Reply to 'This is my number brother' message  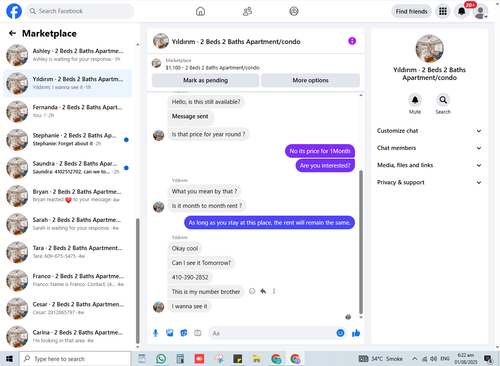click(263, 291)
